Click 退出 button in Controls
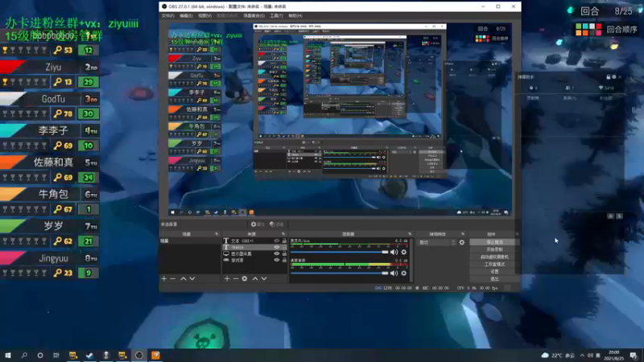Screen dimensions: 644x362 (x=494, y=279)
